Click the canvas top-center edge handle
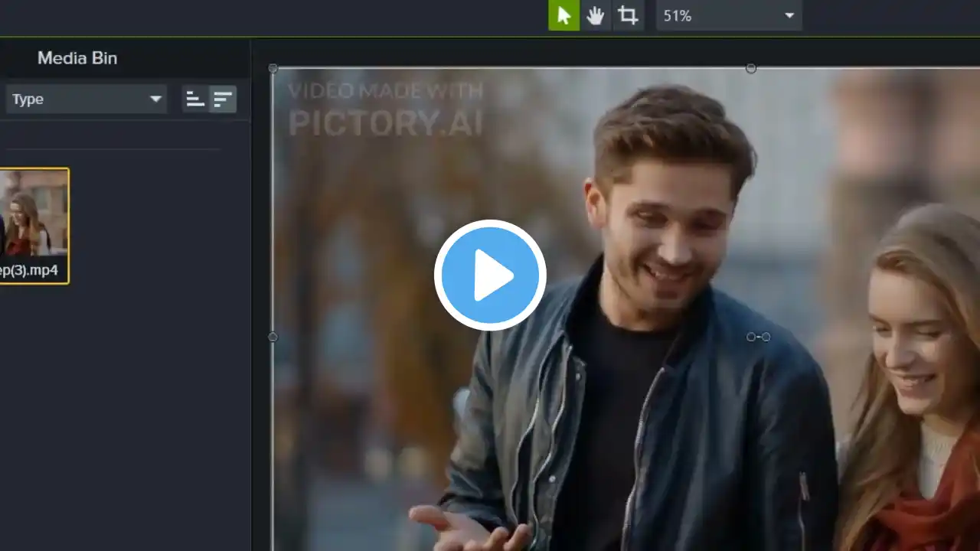Image resolution: width=980 pixels, height=551 pixels. (x=751, y=68)
